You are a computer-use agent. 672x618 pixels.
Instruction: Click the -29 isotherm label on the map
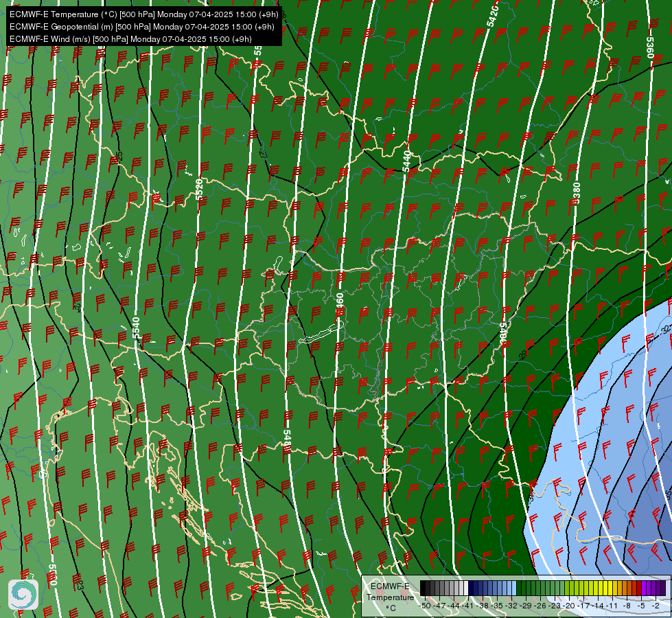[523, 355]
